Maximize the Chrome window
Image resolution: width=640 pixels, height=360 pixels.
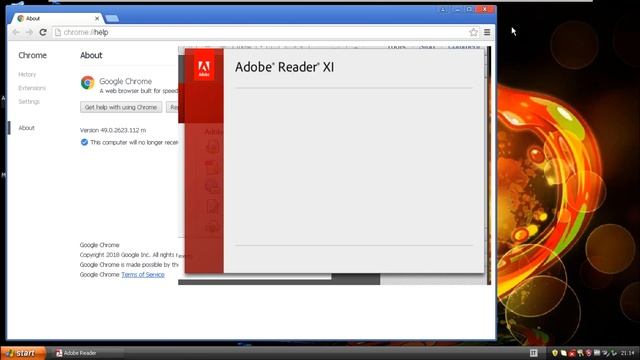coord(469,9)
